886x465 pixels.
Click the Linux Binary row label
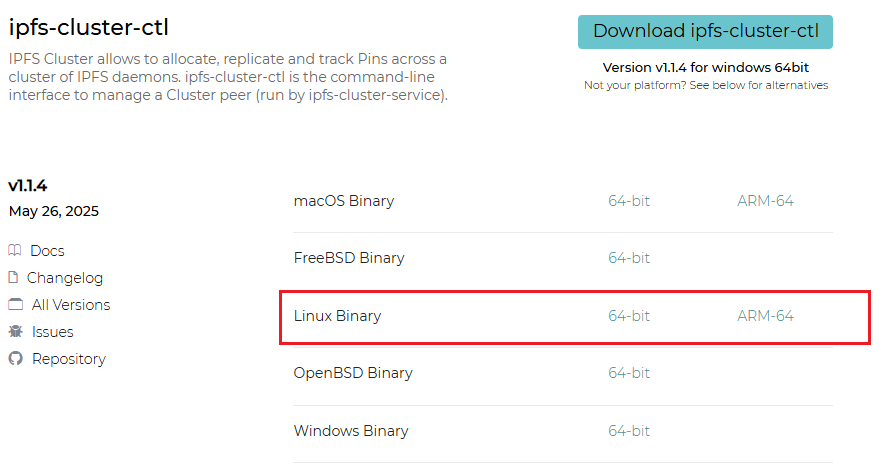click(x=337, y=316)
